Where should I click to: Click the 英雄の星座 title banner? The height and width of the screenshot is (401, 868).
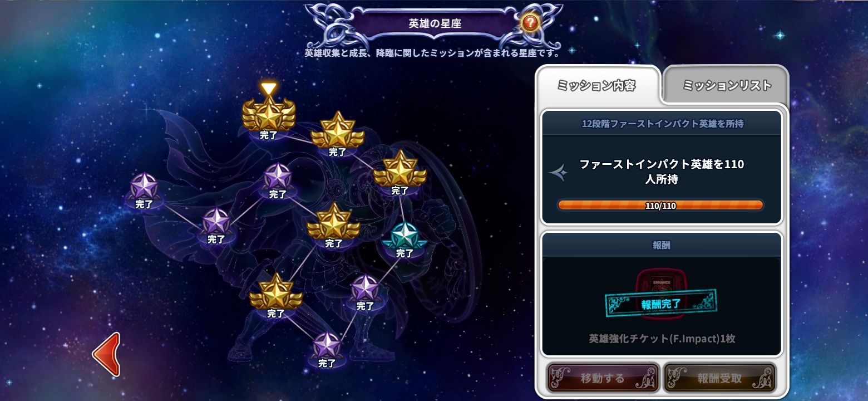[435, 23]
